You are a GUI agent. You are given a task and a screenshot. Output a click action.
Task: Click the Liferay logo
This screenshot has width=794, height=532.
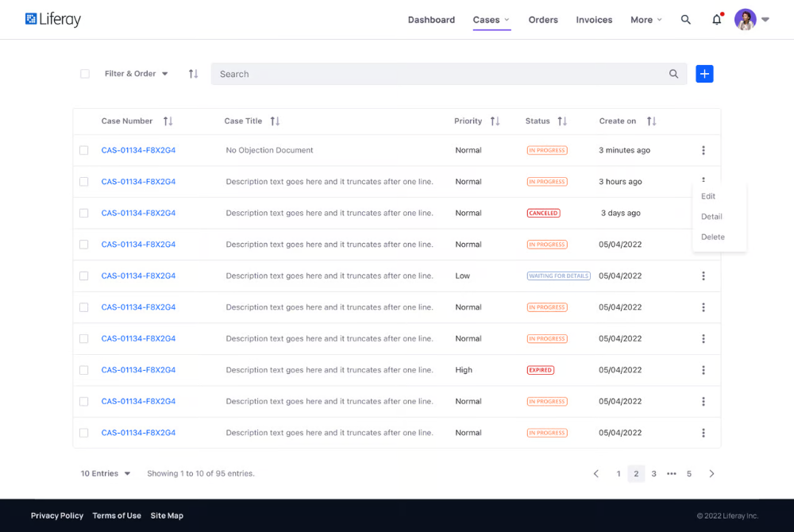53,19
